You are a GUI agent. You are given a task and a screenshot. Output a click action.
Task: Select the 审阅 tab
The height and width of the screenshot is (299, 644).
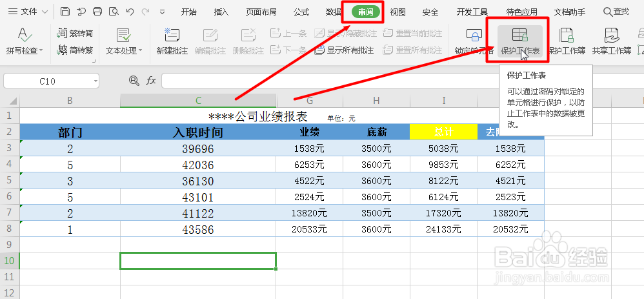[365, 12]
